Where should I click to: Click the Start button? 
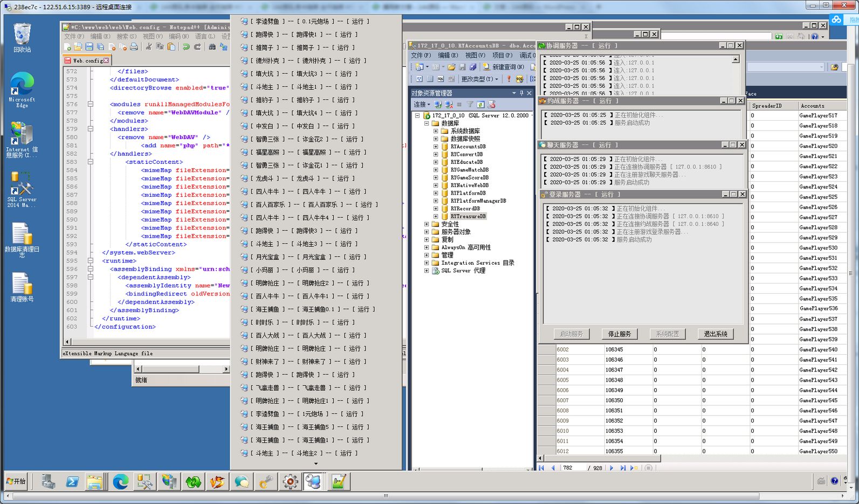click(16, 481)
